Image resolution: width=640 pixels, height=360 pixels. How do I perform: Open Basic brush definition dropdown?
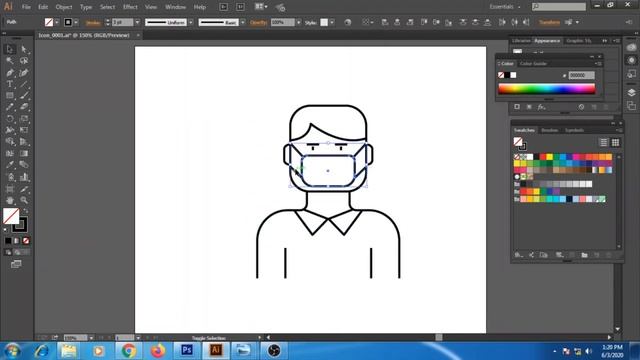coord(243,22)
